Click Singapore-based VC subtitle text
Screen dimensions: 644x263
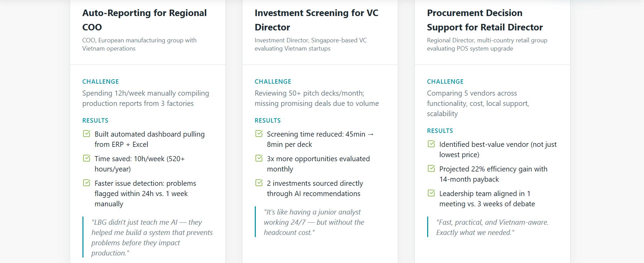pyautogui.click(x=310, y=44)
